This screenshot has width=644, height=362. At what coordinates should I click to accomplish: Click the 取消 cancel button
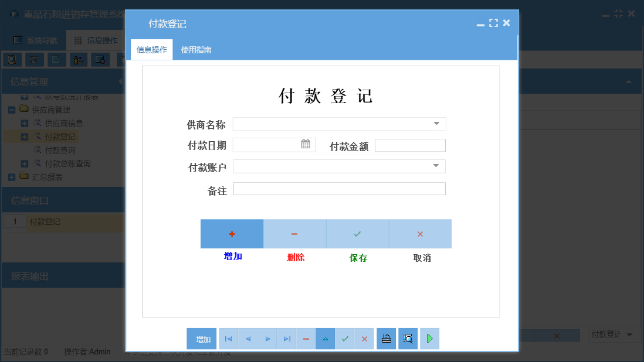click(420, 234)
